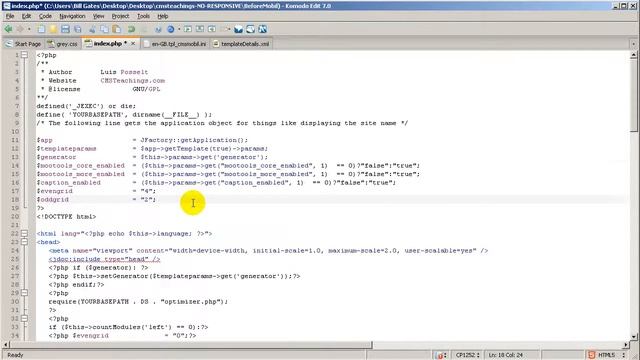
Task: Open file with the folder icon
Action: [53, 29]
